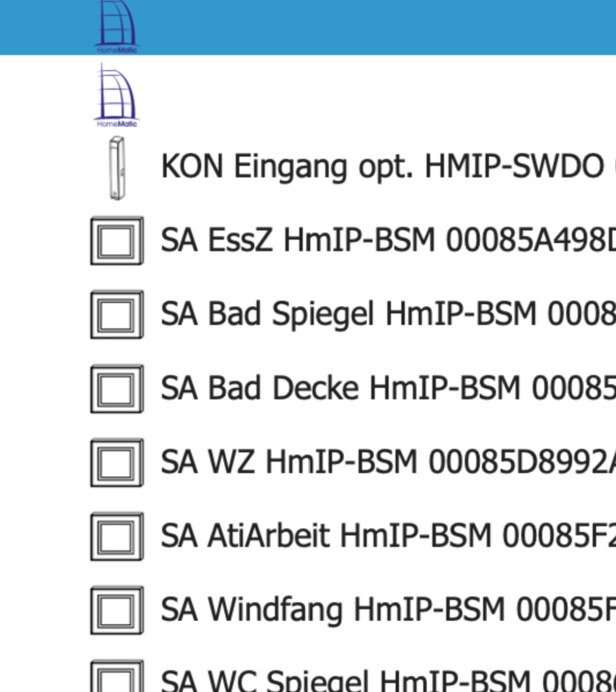Select the SA Bad Spiegel HmIP-BSM label
Screen dimensions: 616x692
point(388,314)
